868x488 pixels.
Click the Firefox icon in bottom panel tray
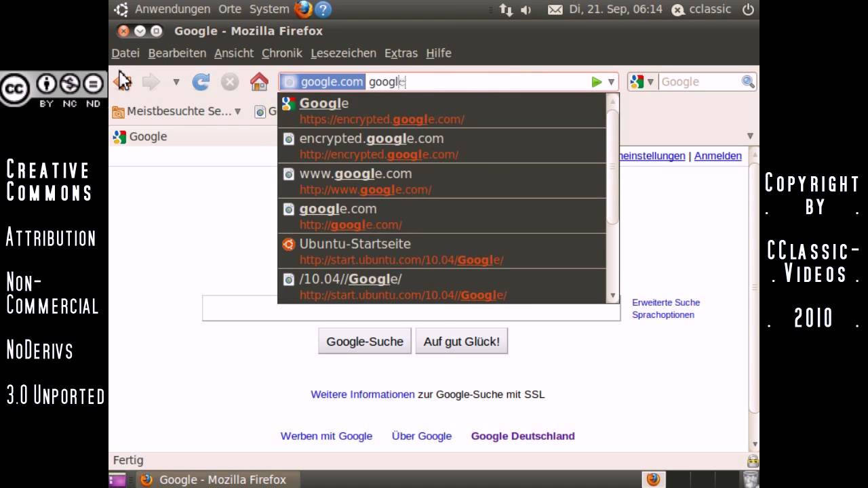coord(653,479)
